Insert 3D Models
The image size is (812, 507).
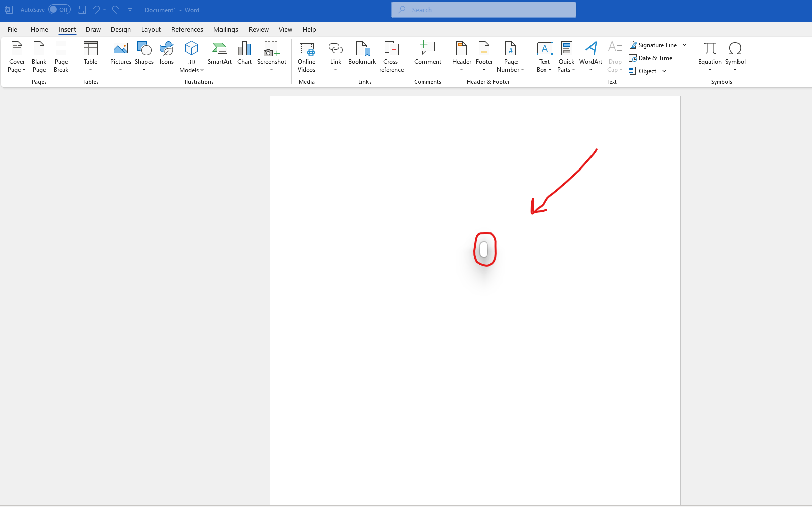(191, 57)
